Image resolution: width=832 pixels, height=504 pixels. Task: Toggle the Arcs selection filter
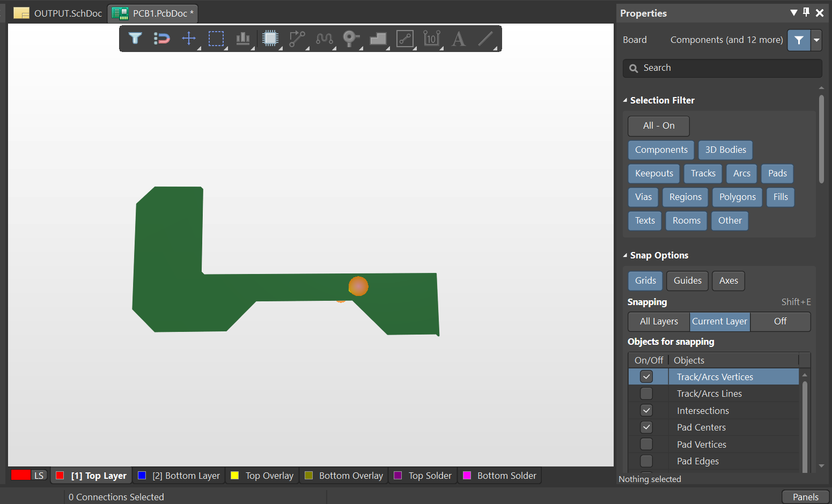[742, 174]
